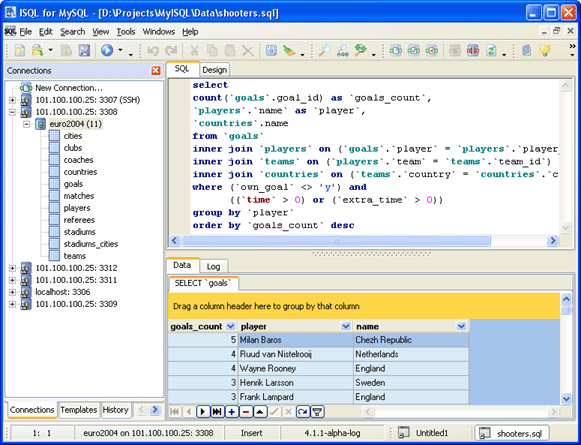The image size is (581, 445).
Task: Switch to the History tab
Action: coord(115,410)
